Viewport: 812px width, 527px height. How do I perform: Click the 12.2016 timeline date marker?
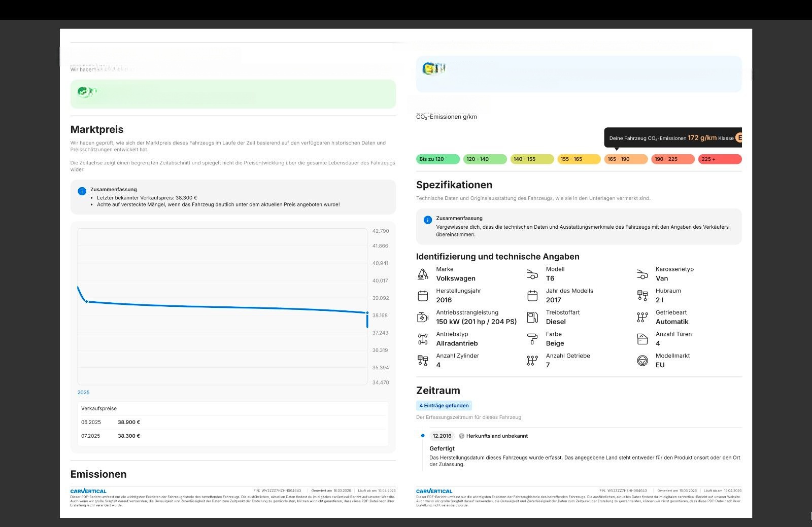pos(442,436)
